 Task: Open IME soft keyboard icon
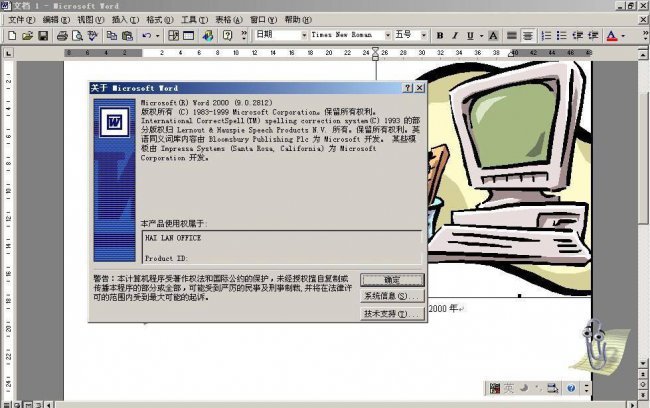point(553,388)
